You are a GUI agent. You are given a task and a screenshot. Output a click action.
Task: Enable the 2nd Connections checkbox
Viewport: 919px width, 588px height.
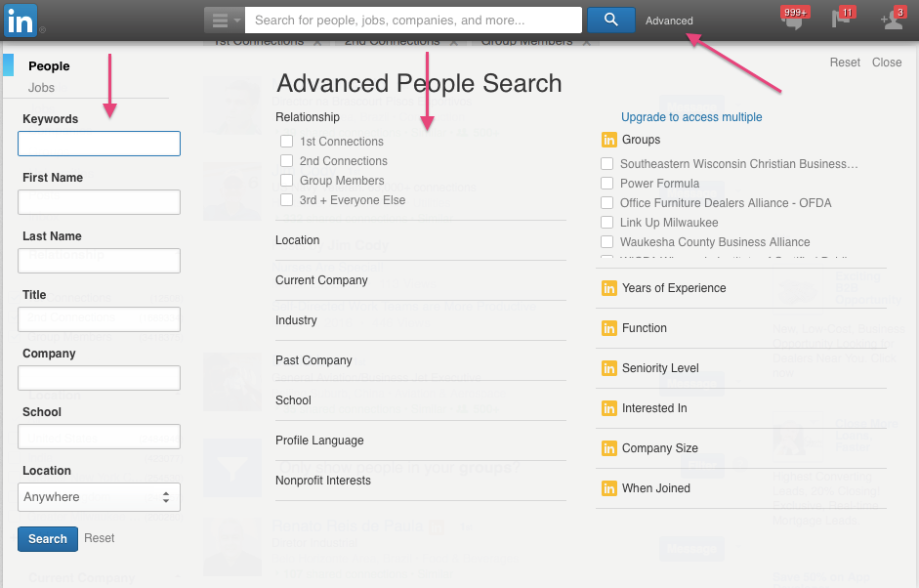click(x=287, y=161)
